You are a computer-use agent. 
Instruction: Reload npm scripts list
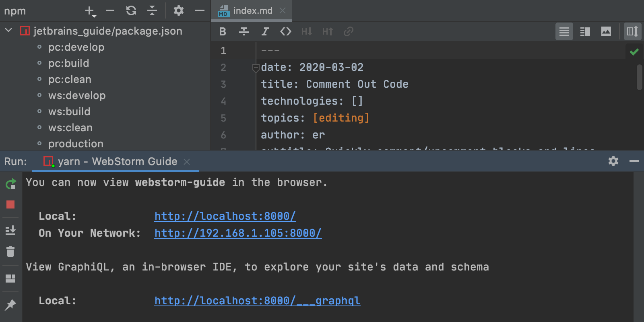tap(131, 10)
